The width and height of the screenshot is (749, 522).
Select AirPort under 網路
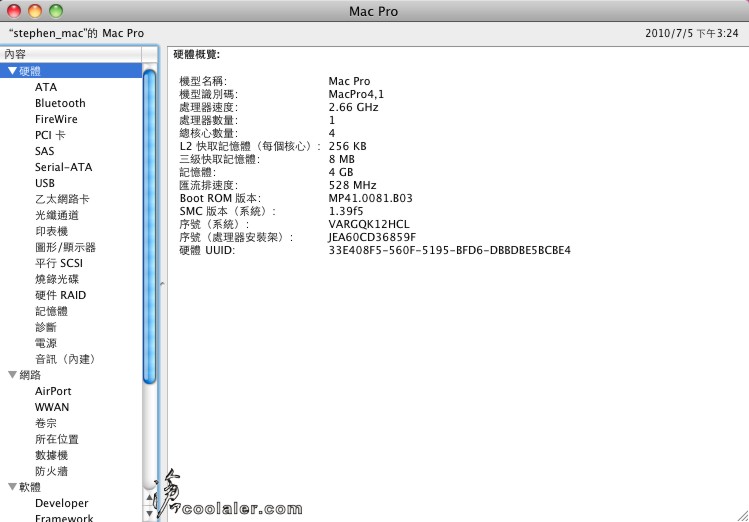point(53,391)
